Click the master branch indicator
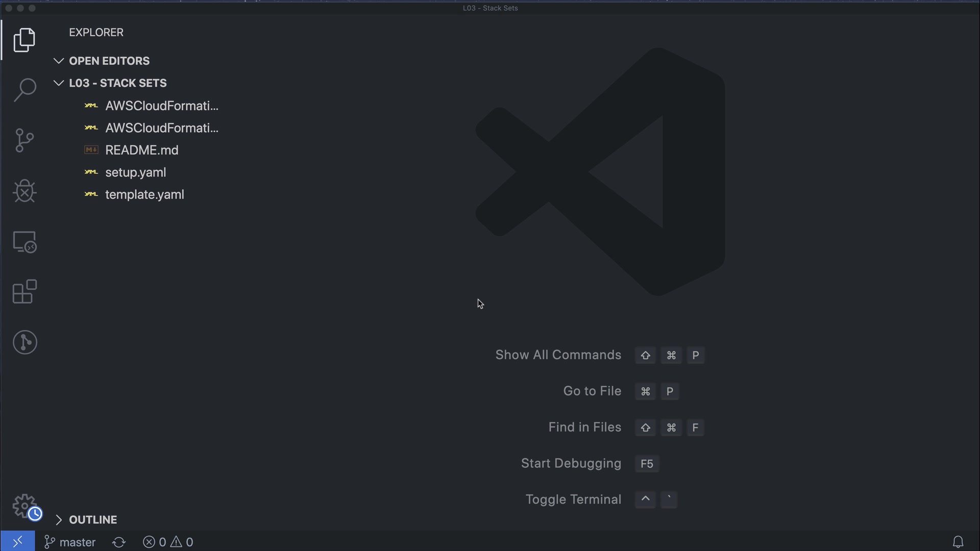 pos(70,542)
